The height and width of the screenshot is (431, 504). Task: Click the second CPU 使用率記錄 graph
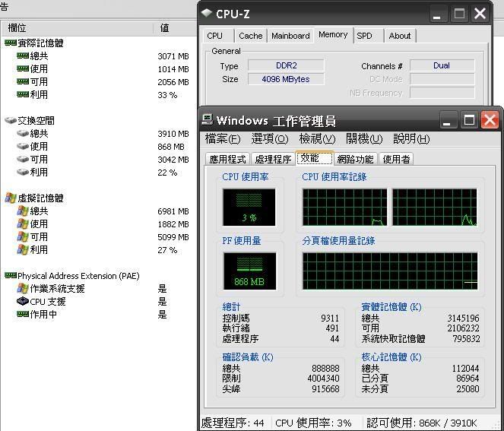[x=435, y=208]
